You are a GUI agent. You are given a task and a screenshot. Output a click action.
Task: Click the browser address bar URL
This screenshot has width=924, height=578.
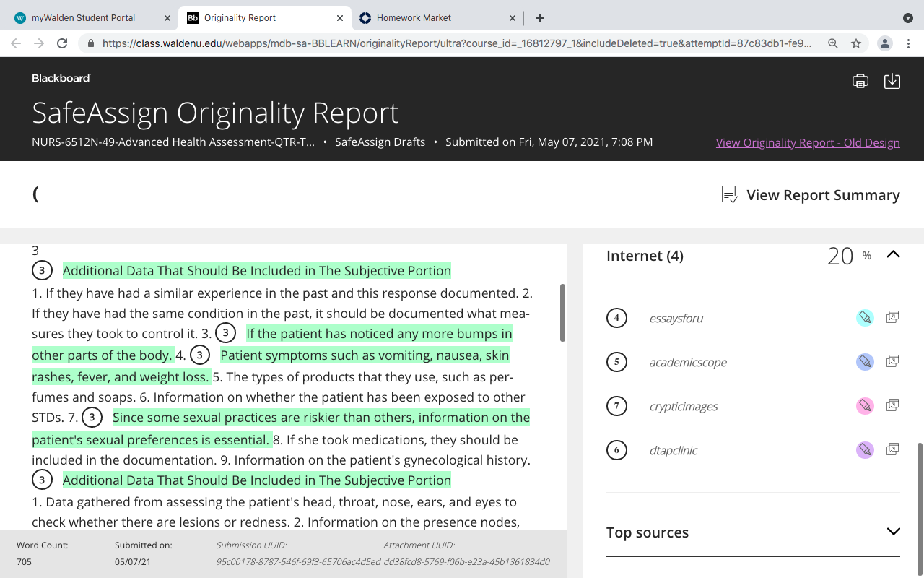456,43
